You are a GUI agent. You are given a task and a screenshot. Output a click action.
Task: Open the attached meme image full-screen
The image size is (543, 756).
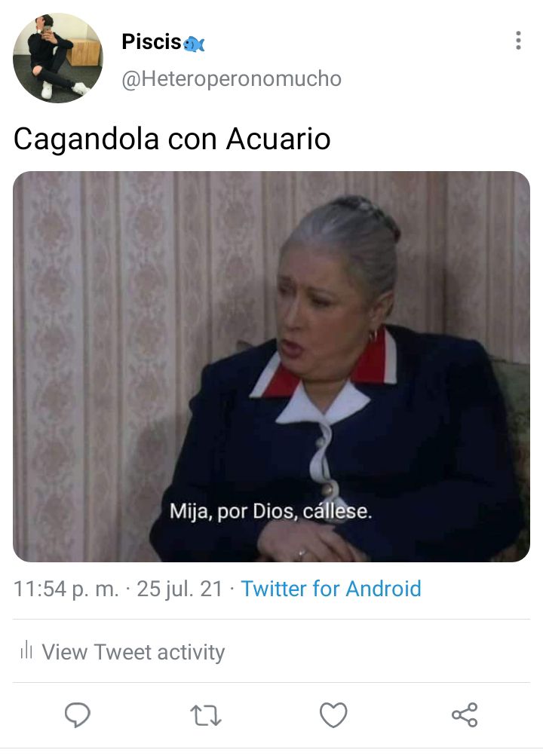tap(271, 366)
